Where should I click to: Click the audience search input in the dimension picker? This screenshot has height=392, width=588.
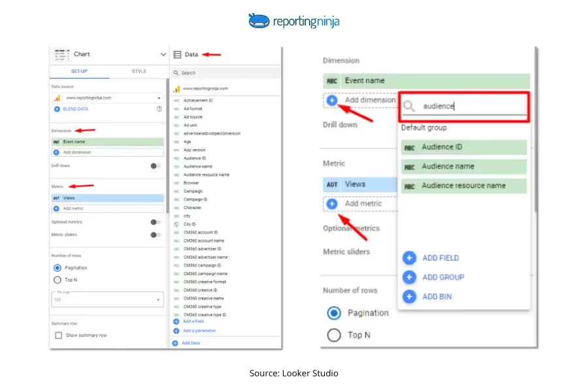click(x=465, y=106)
